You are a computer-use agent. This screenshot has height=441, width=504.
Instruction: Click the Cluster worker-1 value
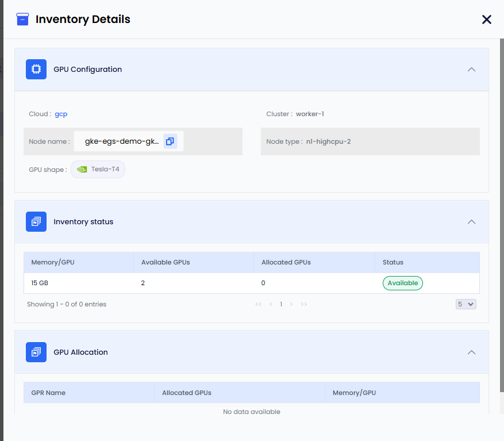coord(310,114)
